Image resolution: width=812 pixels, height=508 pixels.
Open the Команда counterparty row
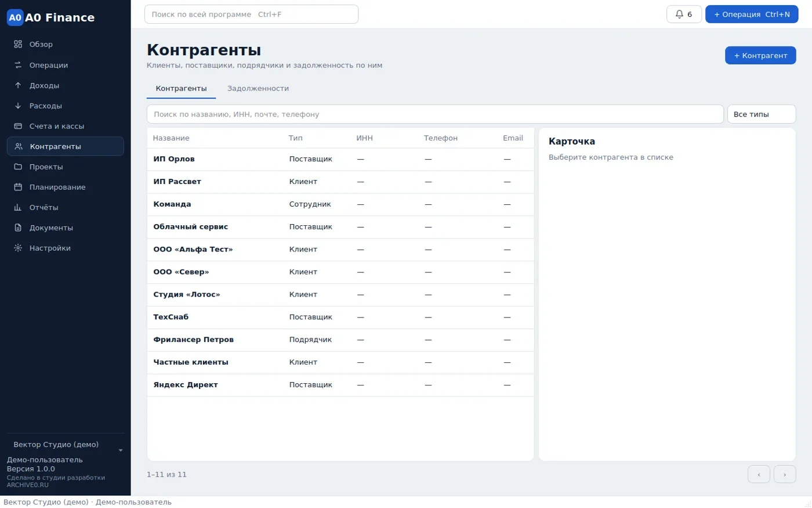pyautogui.click(x=340, y=204)
